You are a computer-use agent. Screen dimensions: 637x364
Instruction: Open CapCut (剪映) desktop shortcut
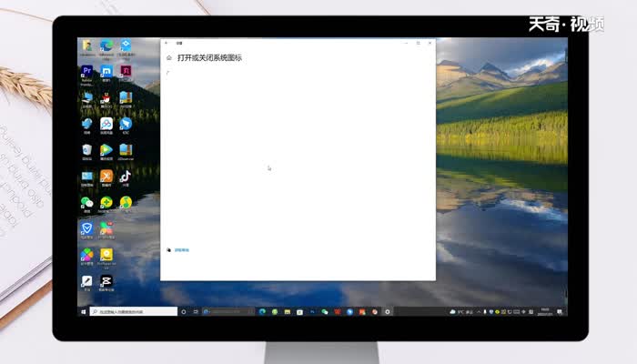[x=106, y=283]
